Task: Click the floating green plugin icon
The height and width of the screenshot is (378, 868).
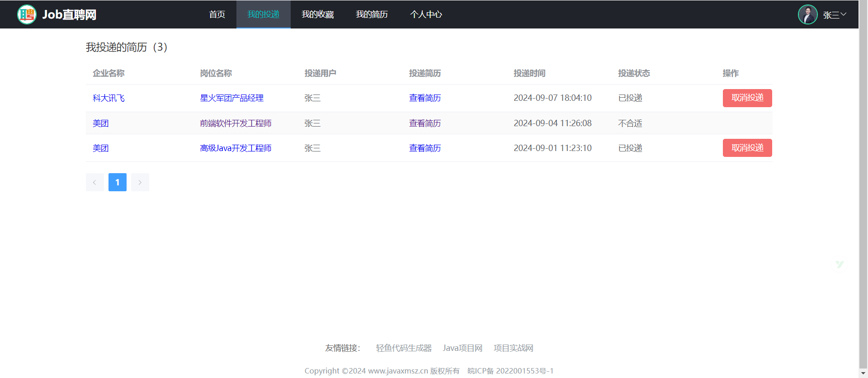Action: pyautogui.click(x=840, y=265)
